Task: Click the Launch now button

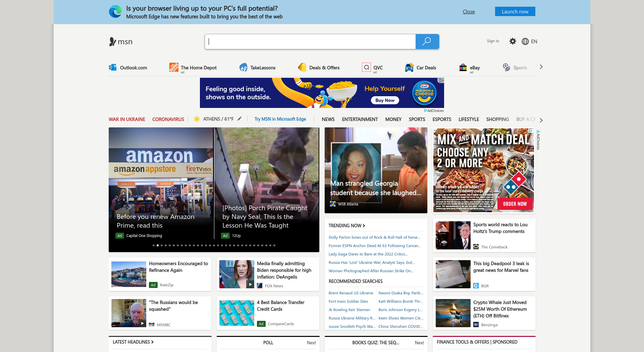Action: tap(515, 11)
